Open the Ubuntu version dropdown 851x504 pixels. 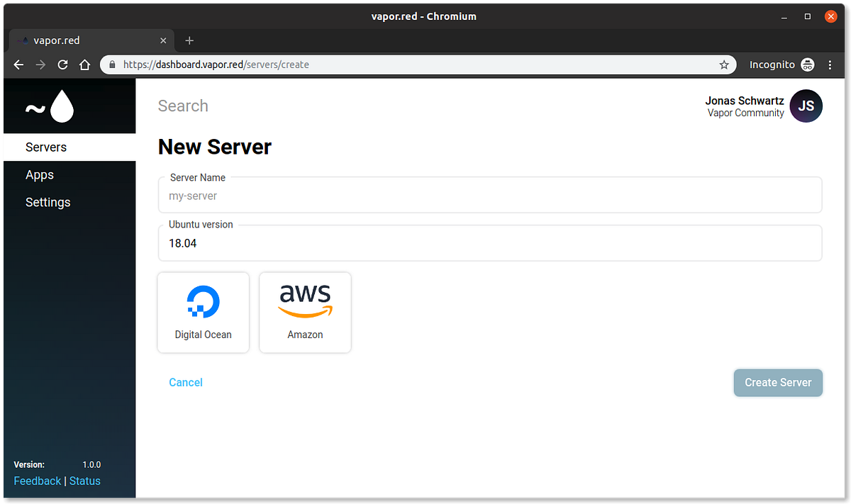490,243
